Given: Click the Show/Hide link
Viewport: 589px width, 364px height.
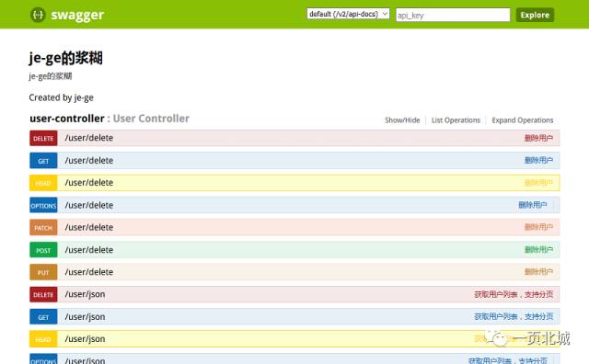Looking at the screenshot, I should [x=402, y=120].
